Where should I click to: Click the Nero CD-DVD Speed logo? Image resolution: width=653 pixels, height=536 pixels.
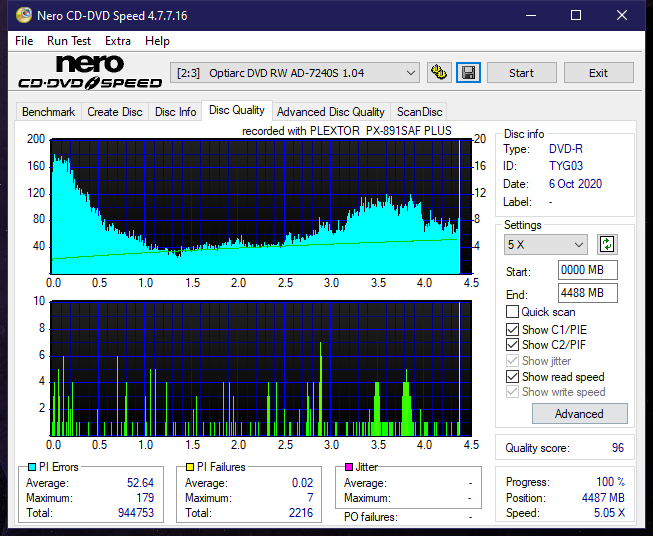click(x=90, y=72)
